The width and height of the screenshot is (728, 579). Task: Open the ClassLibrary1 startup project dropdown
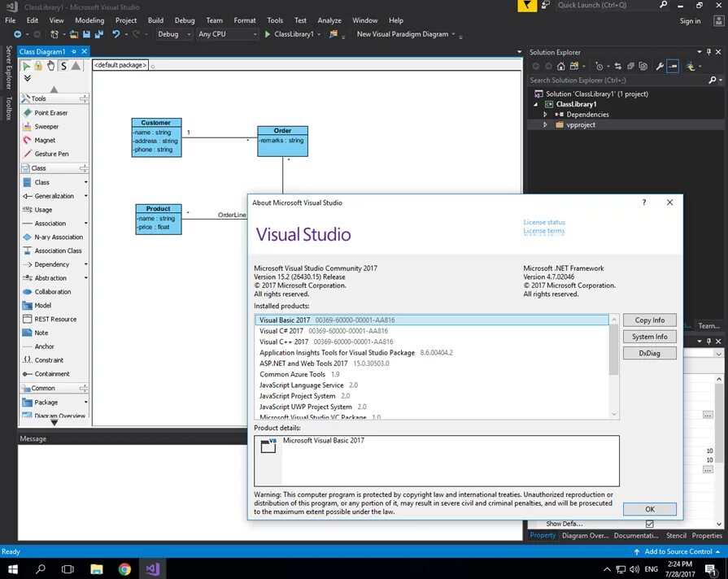click(319, 35)
